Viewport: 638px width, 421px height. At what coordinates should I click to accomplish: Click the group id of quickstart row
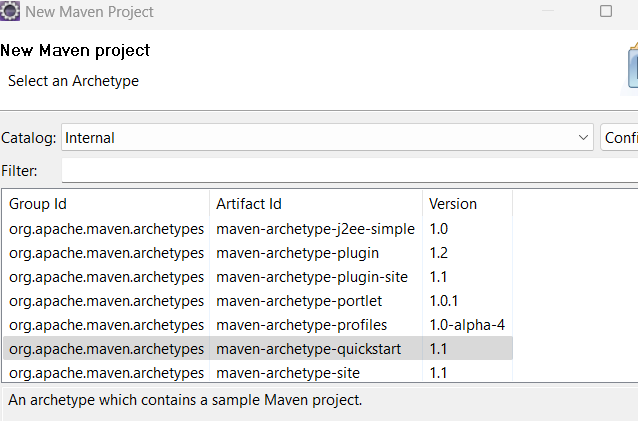pos(106,349)
